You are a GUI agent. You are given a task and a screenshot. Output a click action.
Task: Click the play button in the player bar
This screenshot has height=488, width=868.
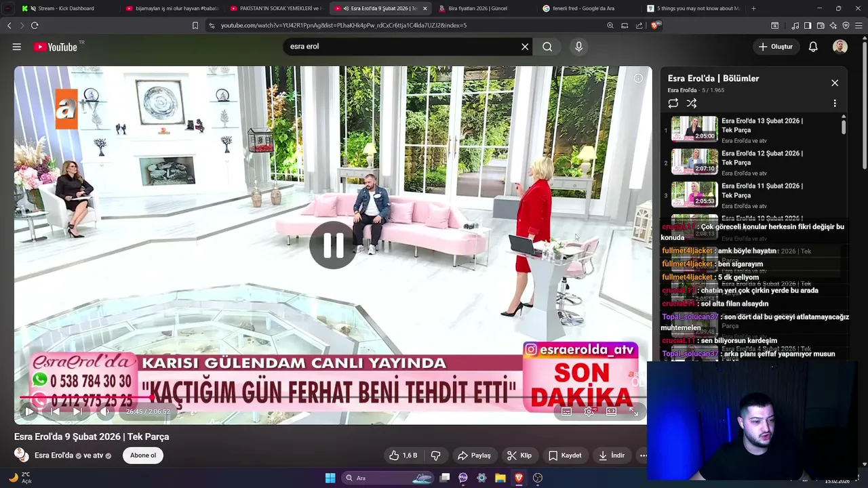[29, 411]
